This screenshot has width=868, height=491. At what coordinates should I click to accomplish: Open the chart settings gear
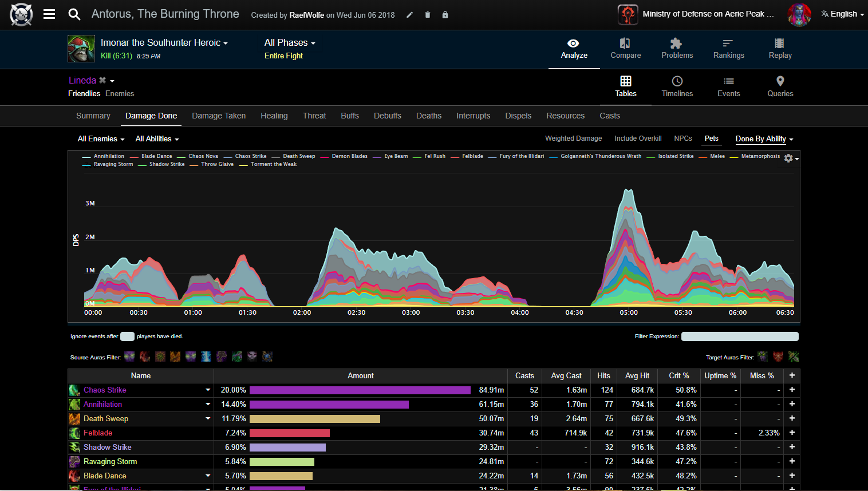click(788, 158)
